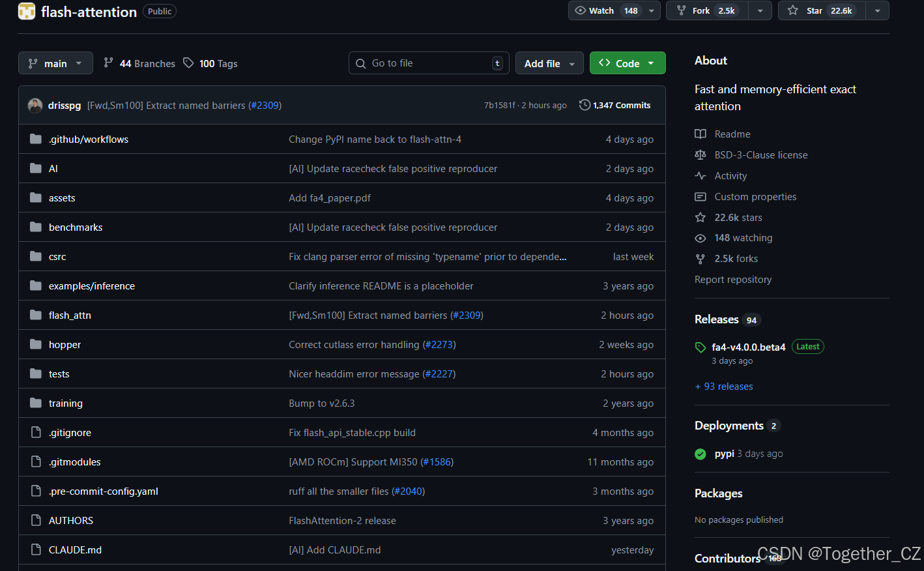The image size is (924, 571).
Task: Click the book icon next to Readme
Action: tap(700, 134)
